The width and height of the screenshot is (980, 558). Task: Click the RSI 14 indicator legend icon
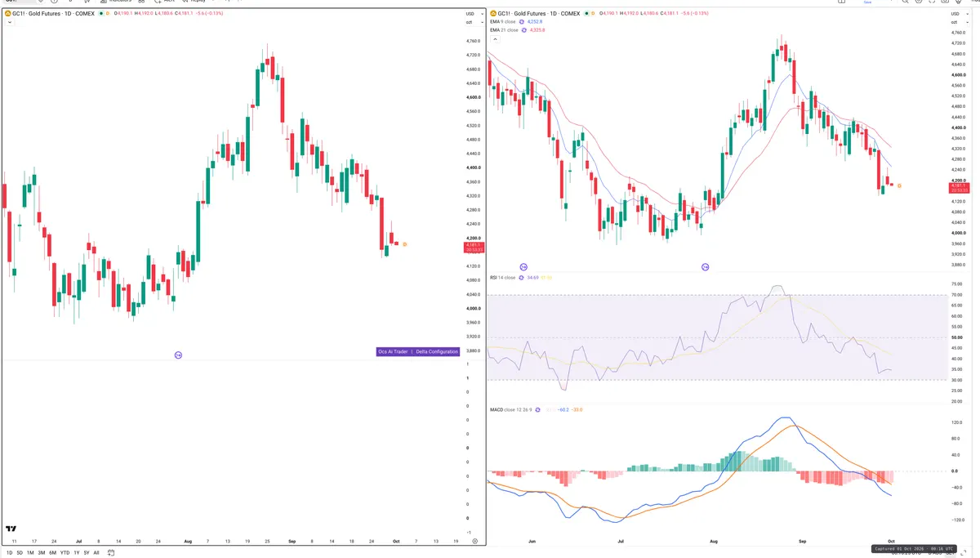point(522,278)
